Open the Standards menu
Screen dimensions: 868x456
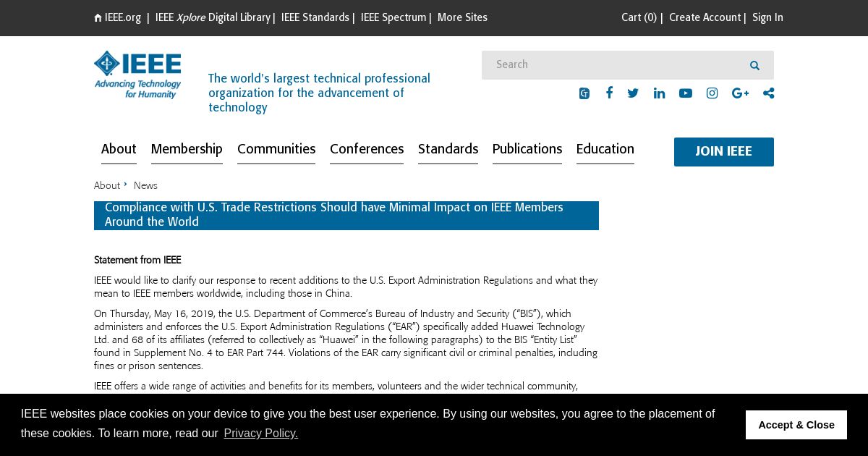click(448, 150)
